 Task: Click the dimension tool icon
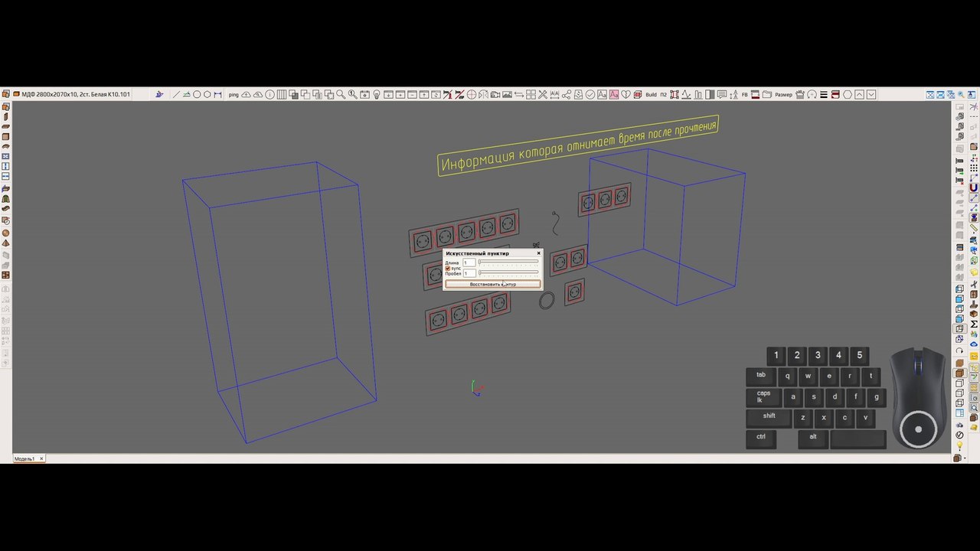click(217, 95)
